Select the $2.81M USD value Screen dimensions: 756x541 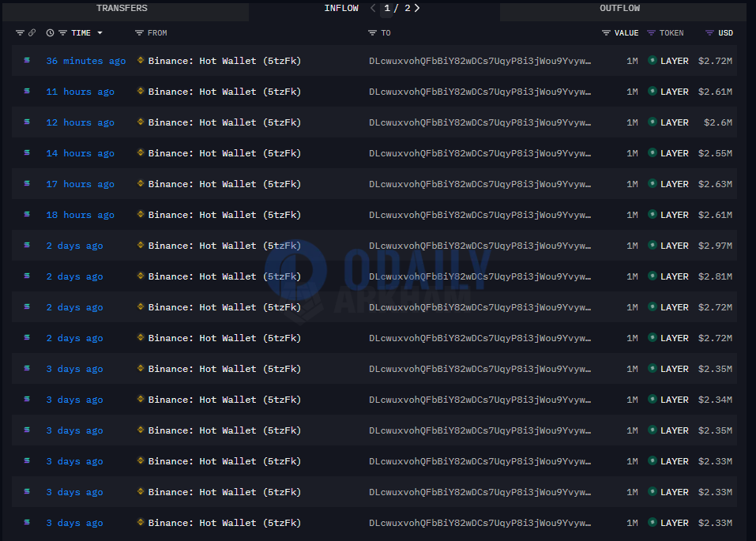click(x=715, y=276)
